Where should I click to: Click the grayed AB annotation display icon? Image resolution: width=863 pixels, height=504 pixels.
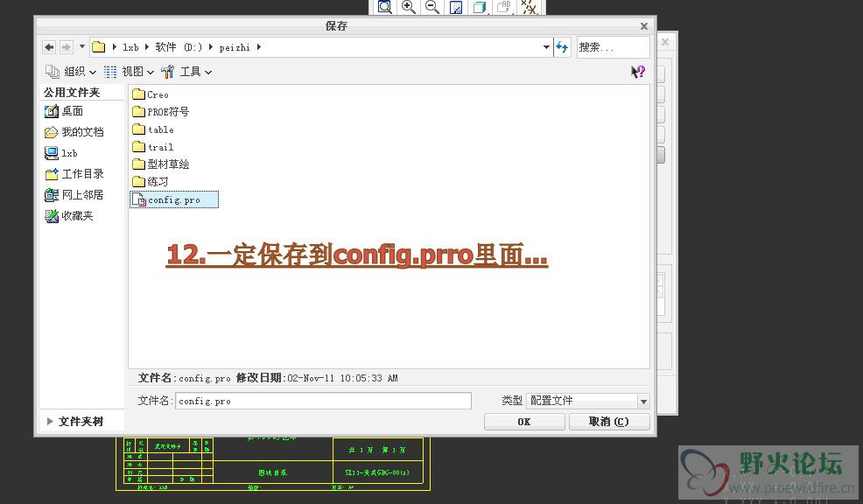503,7
